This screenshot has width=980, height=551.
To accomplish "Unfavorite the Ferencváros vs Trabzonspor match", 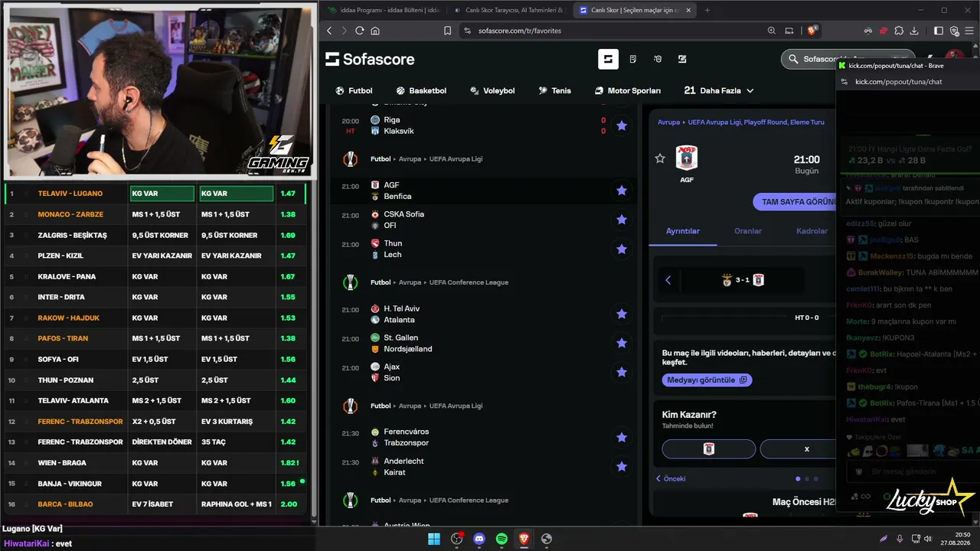I will click(x=622, y=437).
